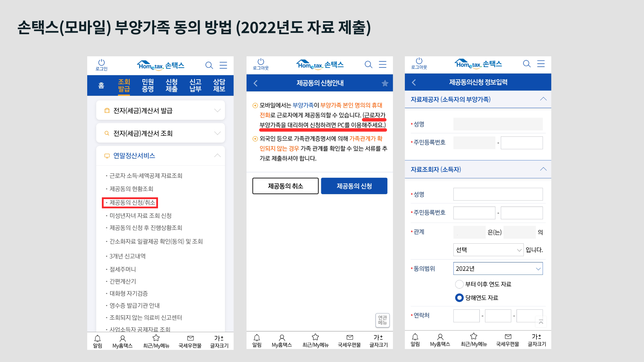
Task: Select 상담제보 tab
Action: (219, 85)
